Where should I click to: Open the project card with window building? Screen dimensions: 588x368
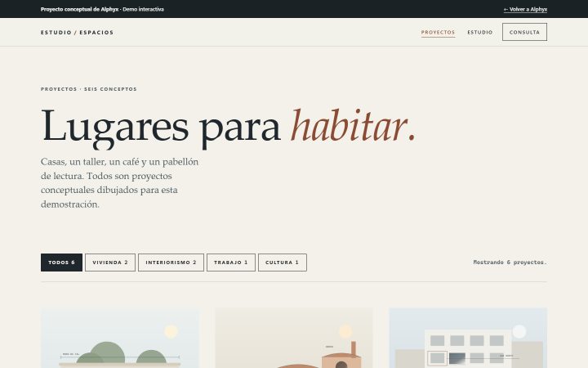[x=468, y=338]
